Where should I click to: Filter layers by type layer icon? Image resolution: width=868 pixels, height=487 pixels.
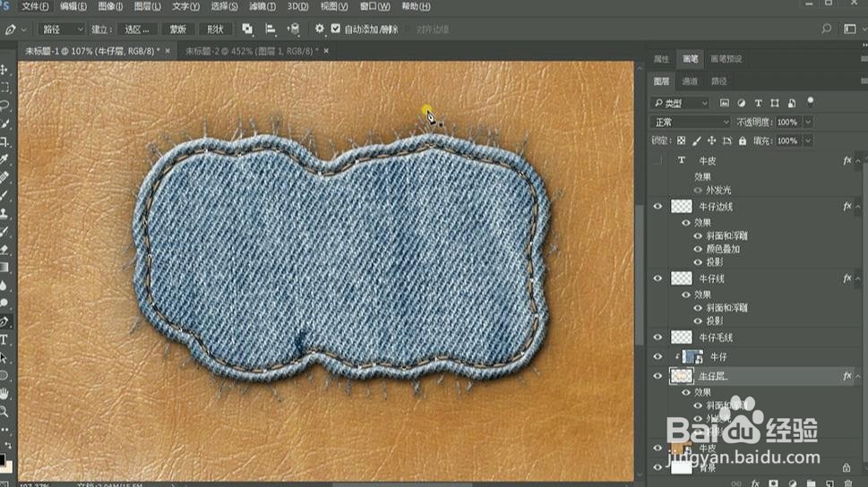(x=759, y=103)
